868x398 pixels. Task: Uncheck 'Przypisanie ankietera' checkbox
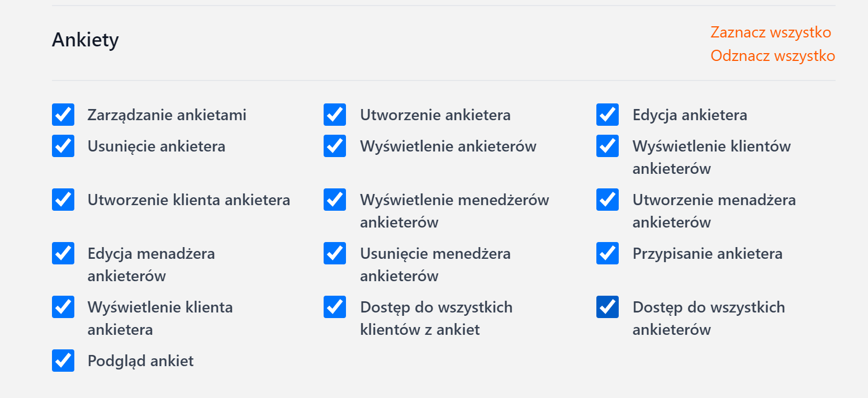(x=608, y=253)
